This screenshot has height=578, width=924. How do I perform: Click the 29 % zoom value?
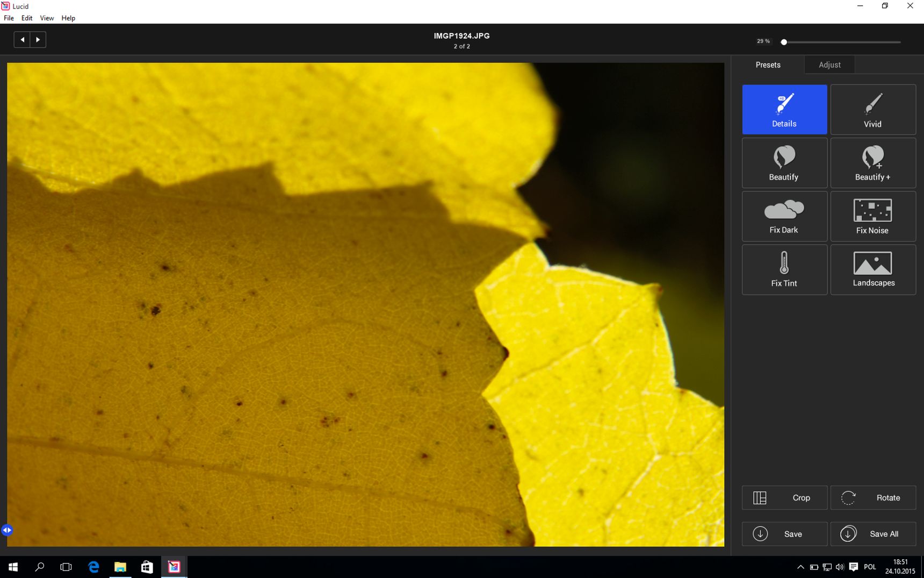pyautogui.click(x=763, y=41)
